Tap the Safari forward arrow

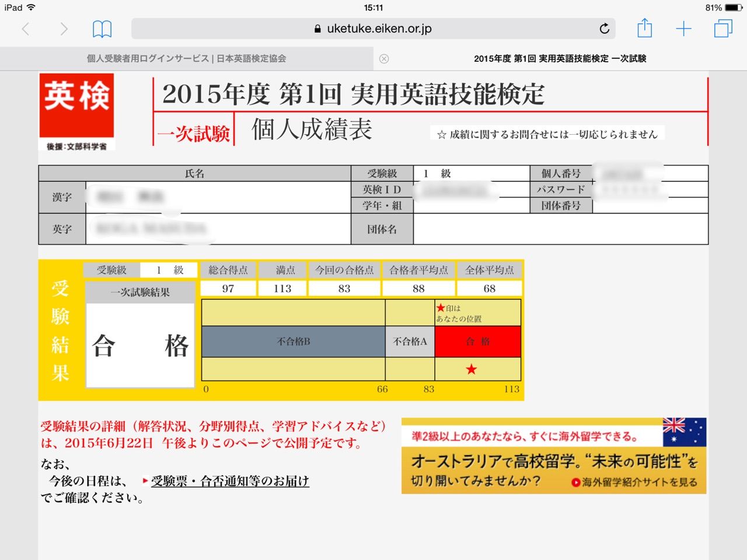(x=64, y=29)
